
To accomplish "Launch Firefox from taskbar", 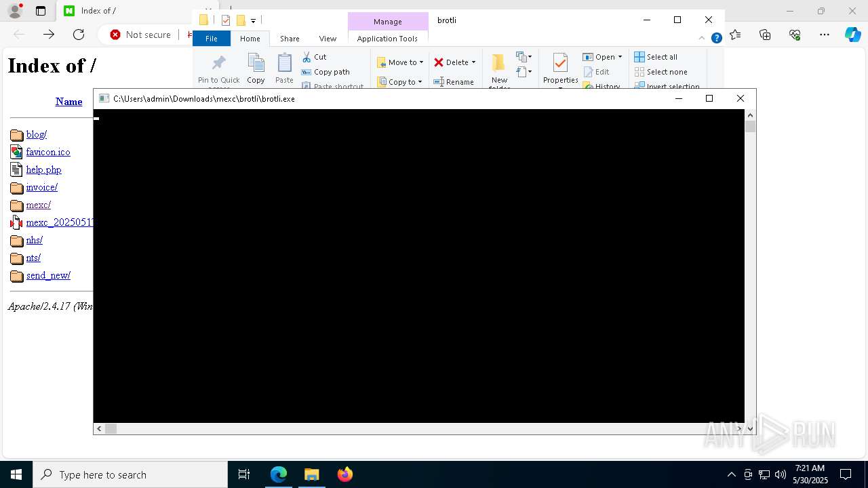I will point(345,474).
